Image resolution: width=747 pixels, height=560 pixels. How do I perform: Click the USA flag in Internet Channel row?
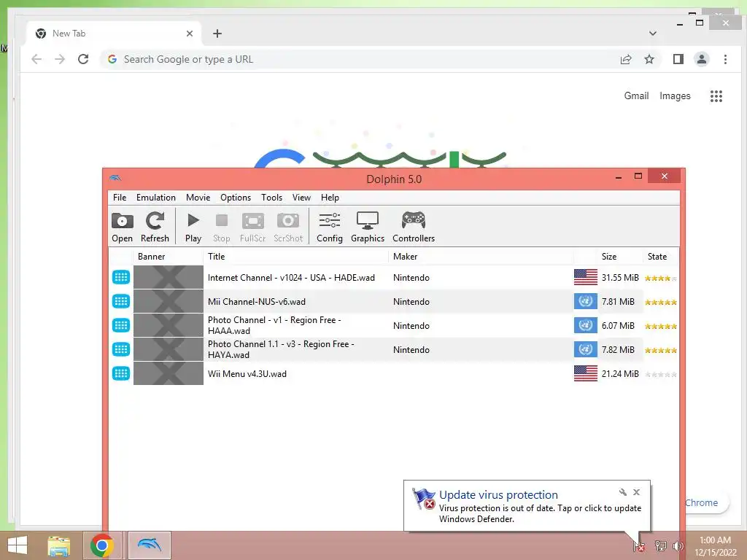tap(586, 277)
